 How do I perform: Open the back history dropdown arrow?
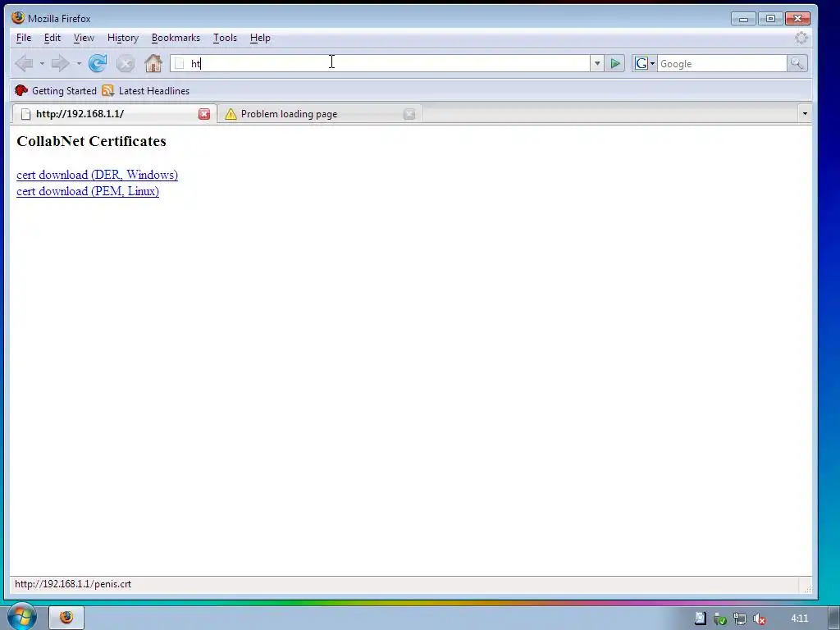42,64
